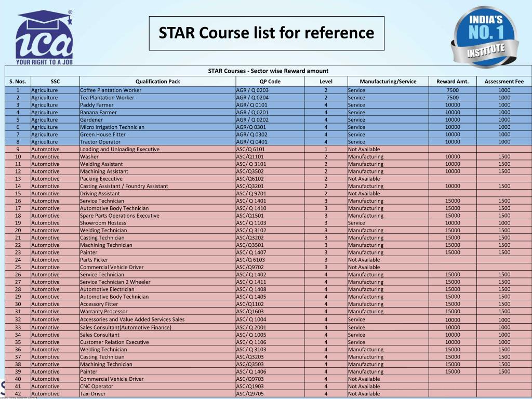Click serial number 1 cell
Image resolution: width=532 pixels, height=399 pixels.
click(18, 90)
